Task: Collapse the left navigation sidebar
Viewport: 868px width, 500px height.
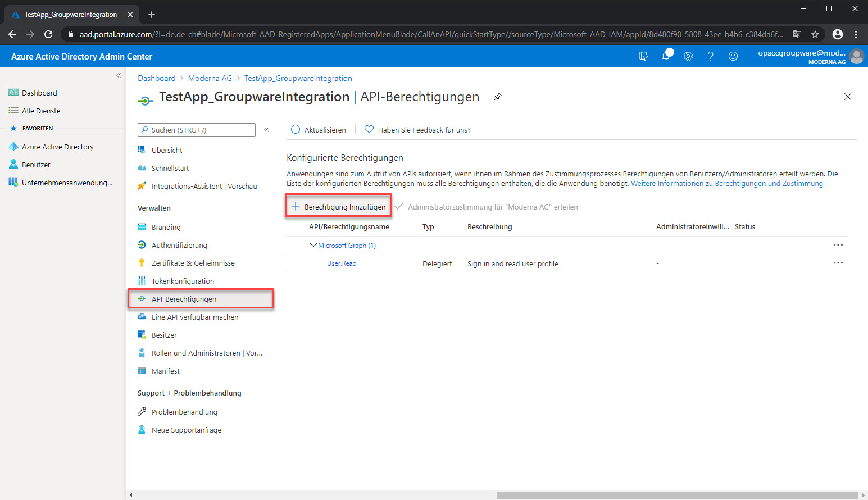Action: click(x=119, y=75)
